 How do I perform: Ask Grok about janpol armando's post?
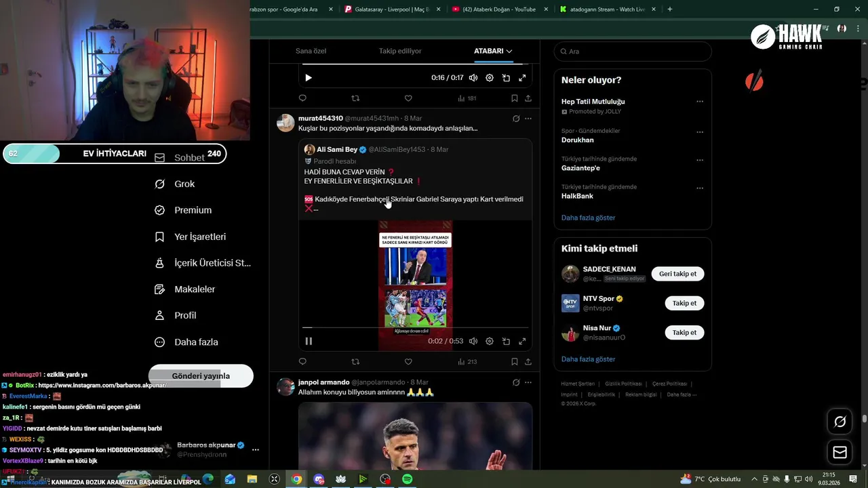(516, 382)
